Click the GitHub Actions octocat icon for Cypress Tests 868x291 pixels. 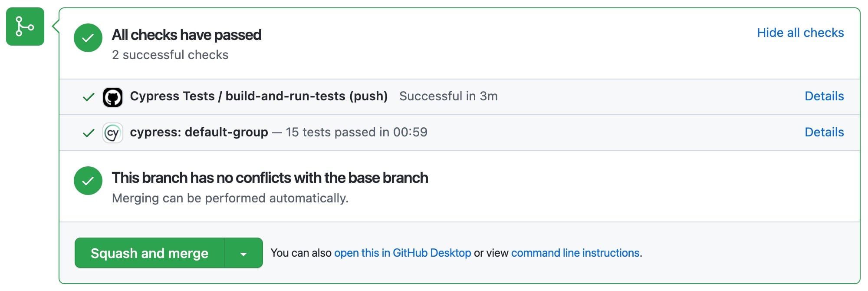pos(114,96)
